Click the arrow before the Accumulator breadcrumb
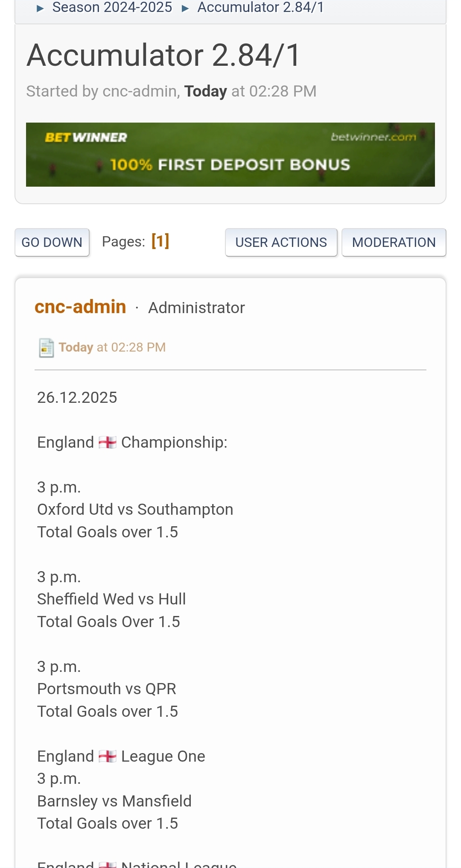The width and height of the screenshot is (461, 868). tap(185, 8)
